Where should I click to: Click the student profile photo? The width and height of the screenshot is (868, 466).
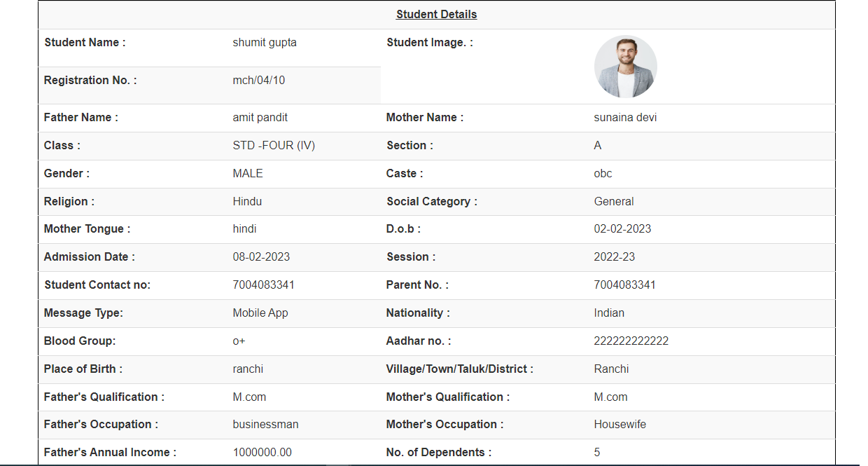point(625,67)
